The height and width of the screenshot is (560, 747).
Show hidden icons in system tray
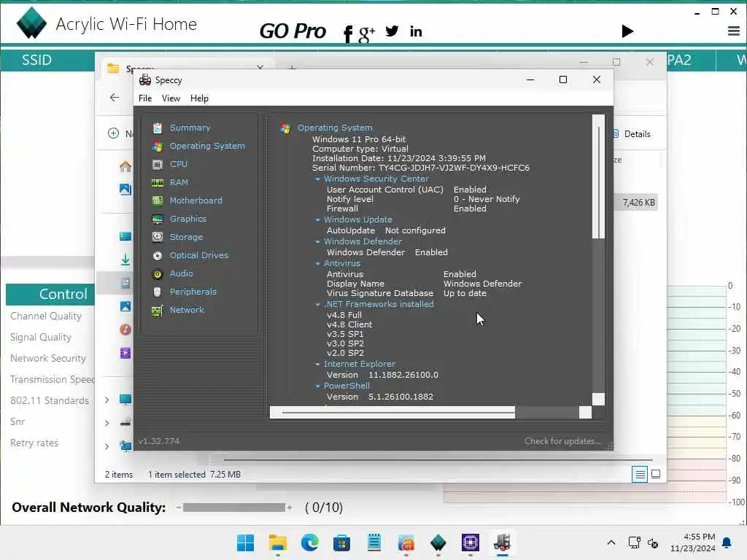click(x=611, y=542)
